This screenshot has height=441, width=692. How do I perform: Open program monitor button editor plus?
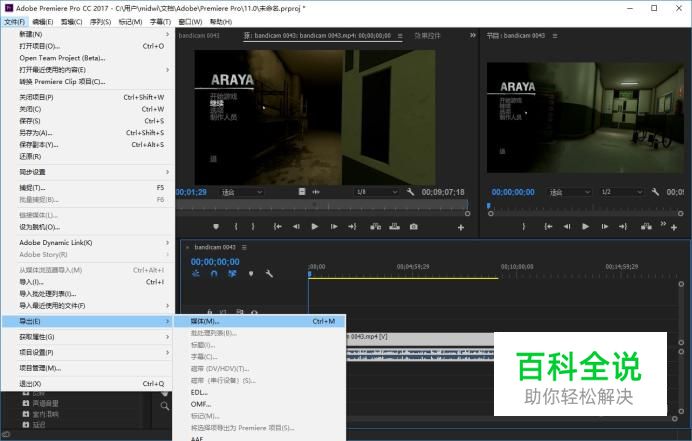674,228
